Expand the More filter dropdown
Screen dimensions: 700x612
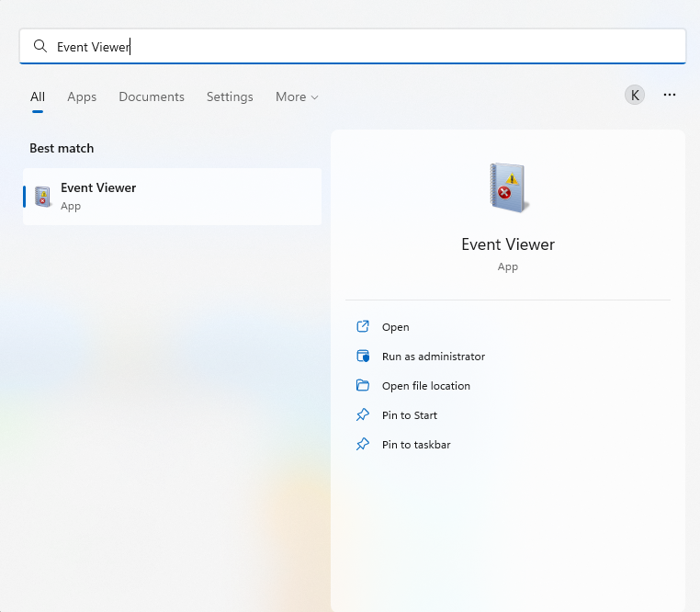[x=297, y=96]
